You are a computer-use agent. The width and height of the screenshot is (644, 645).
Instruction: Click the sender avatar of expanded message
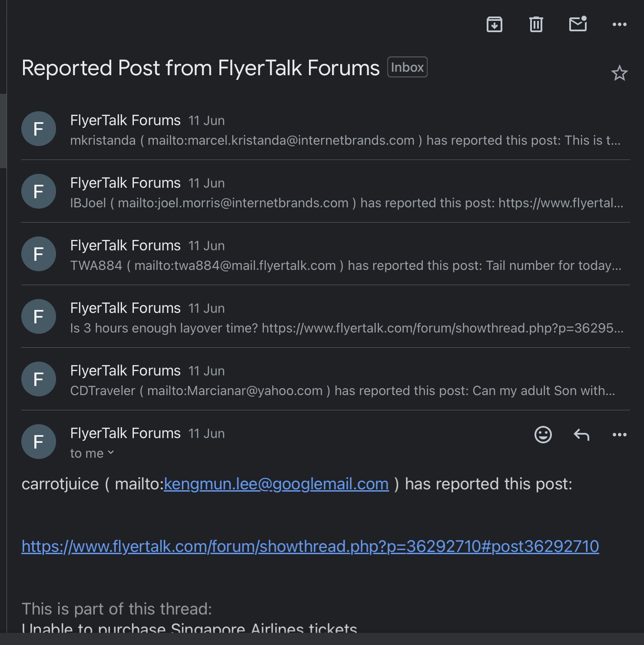(39, 442)
